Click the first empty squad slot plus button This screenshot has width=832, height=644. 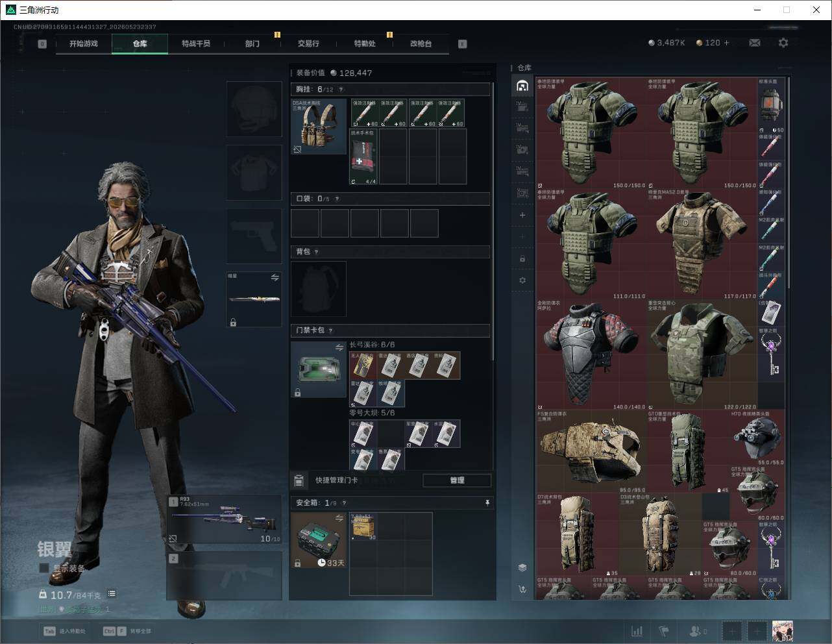coord(732,630)
